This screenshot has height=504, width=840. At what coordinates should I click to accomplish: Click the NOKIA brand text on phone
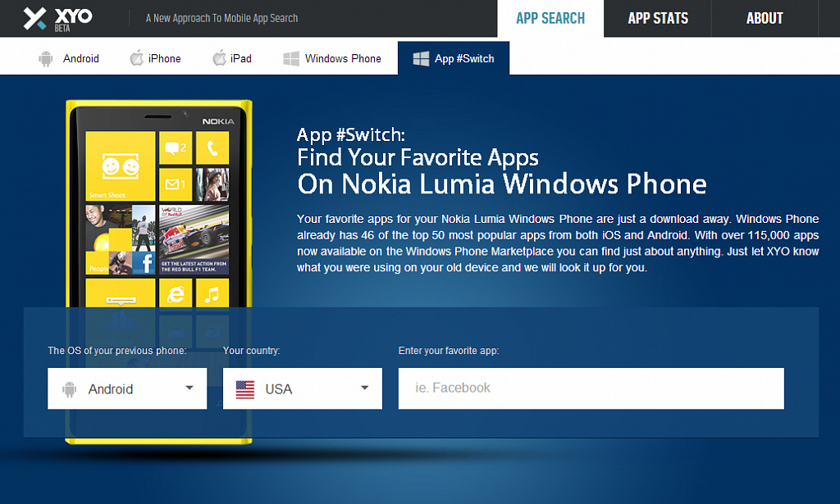click(x=218, y=121)
